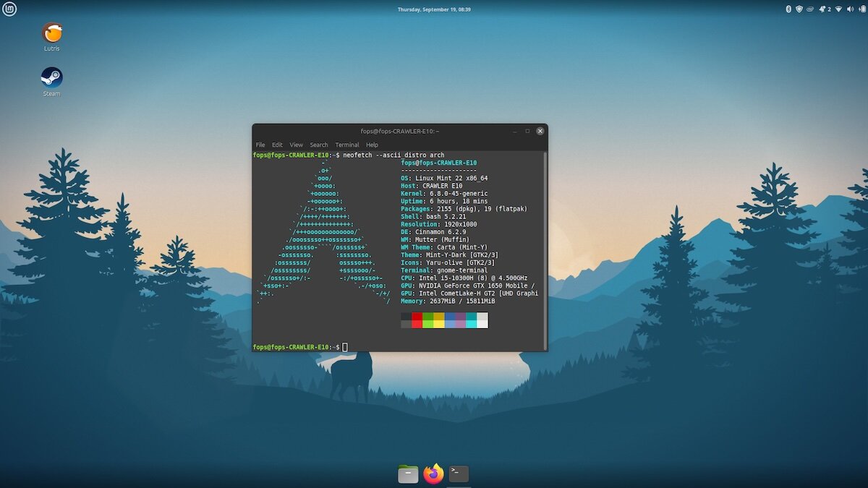Open the Search menu in terminal
This screenshot has height=488, width=868.
(319, 145)
